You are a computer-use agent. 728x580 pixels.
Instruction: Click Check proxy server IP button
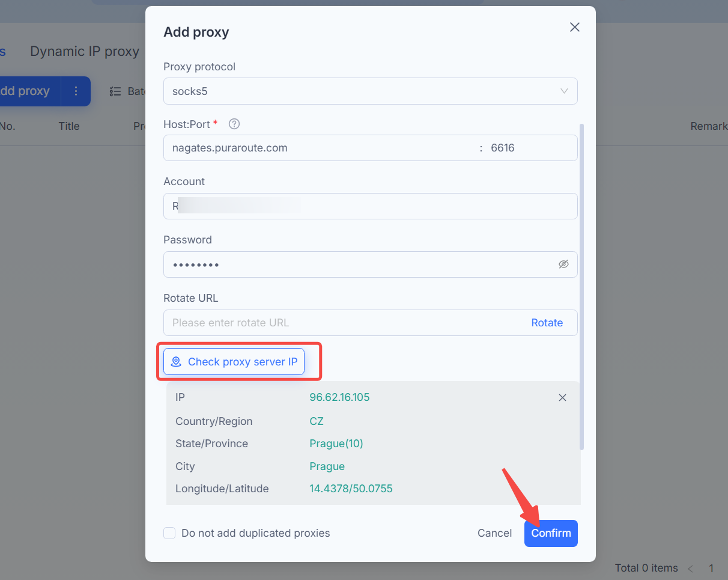234,362
